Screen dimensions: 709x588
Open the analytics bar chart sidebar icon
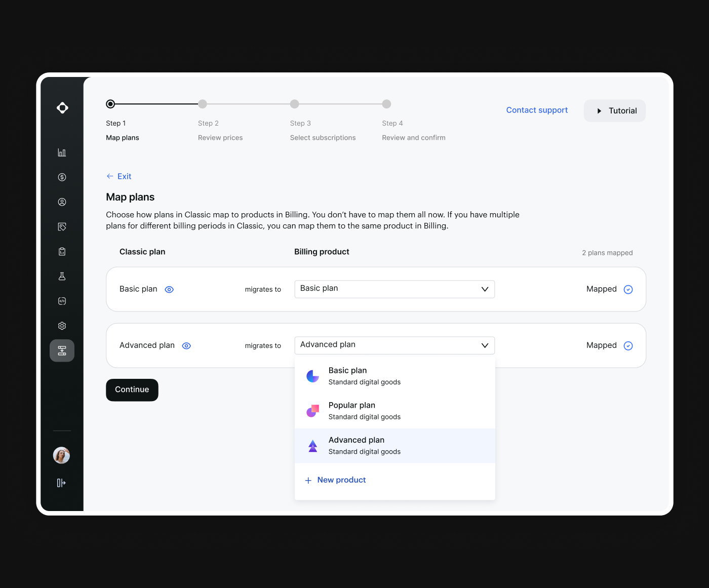62,152
